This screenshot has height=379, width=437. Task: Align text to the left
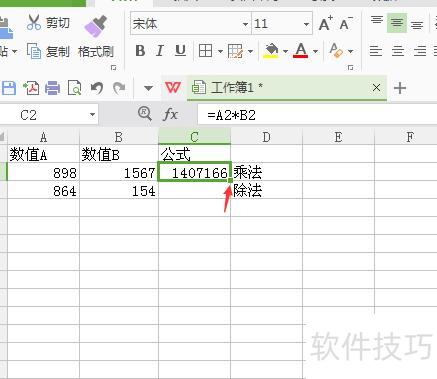point(376,51)
